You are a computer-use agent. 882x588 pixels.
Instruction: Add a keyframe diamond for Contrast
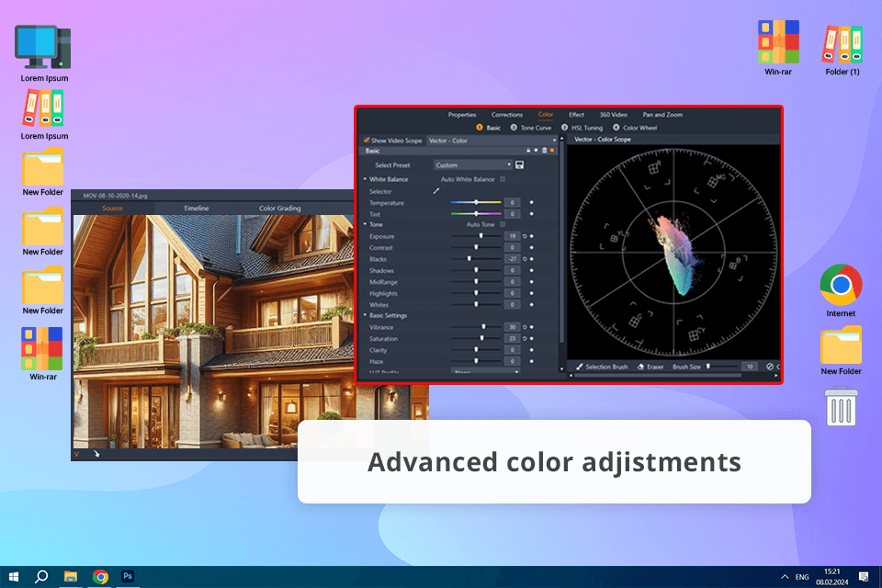click(x=532, y=247)
